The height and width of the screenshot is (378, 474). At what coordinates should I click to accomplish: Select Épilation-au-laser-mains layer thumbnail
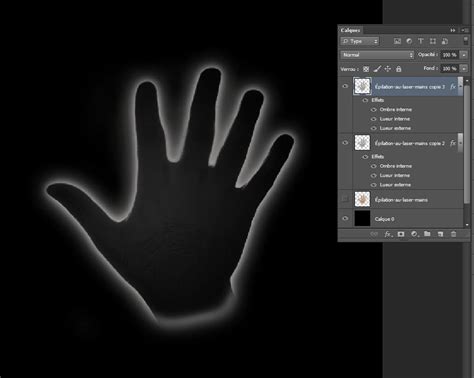coord(362,199)
